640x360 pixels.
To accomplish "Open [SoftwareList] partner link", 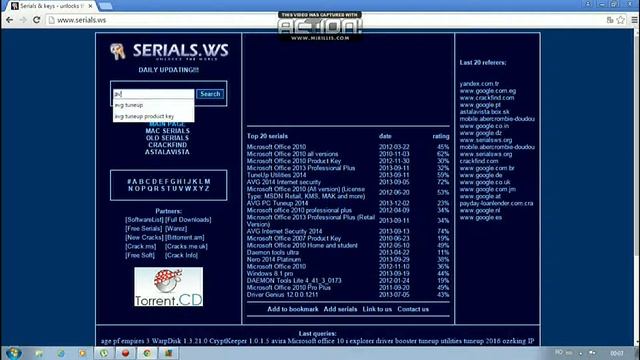I will [x=144, y=220].
